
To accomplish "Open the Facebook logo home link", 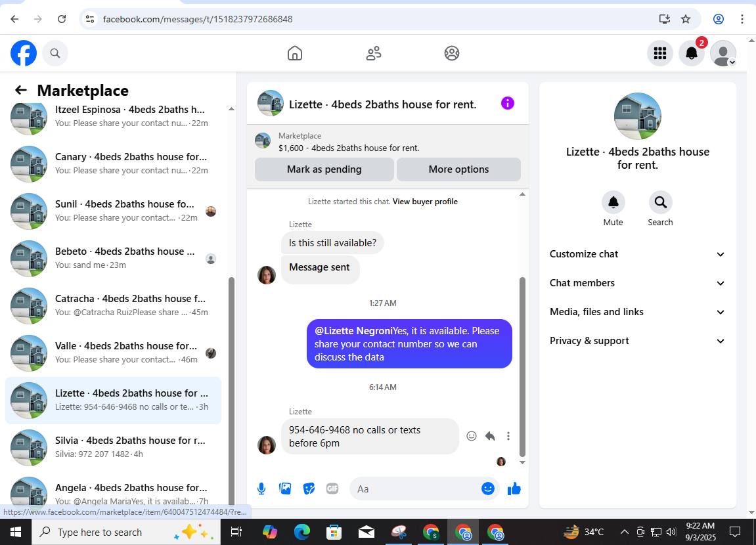I will (24, 53).
